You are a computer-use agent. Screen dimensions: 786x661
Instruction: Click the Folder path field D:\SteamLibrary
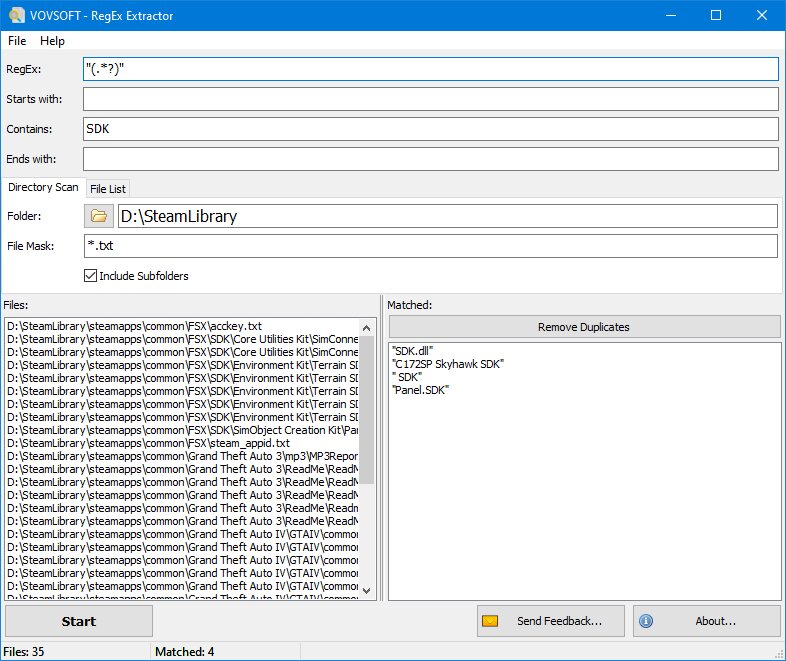click(x=446, y=216)
